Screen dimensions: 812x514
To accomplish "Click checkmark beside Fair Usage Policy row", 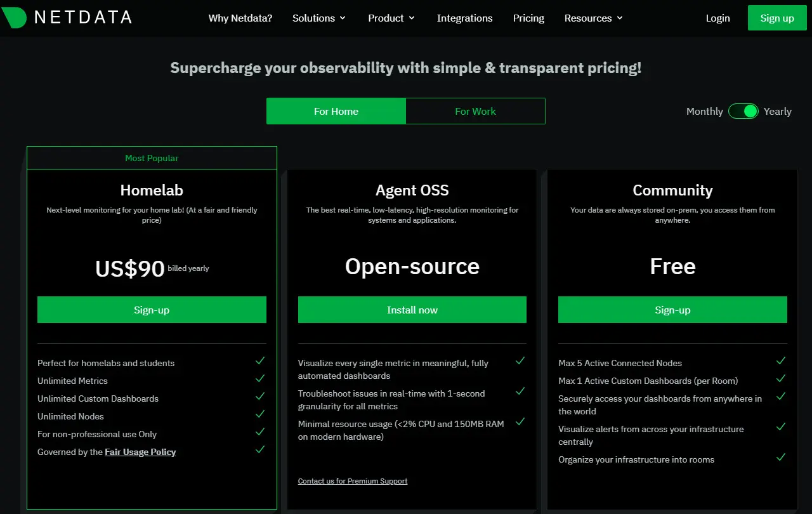I will coord(259,450).
